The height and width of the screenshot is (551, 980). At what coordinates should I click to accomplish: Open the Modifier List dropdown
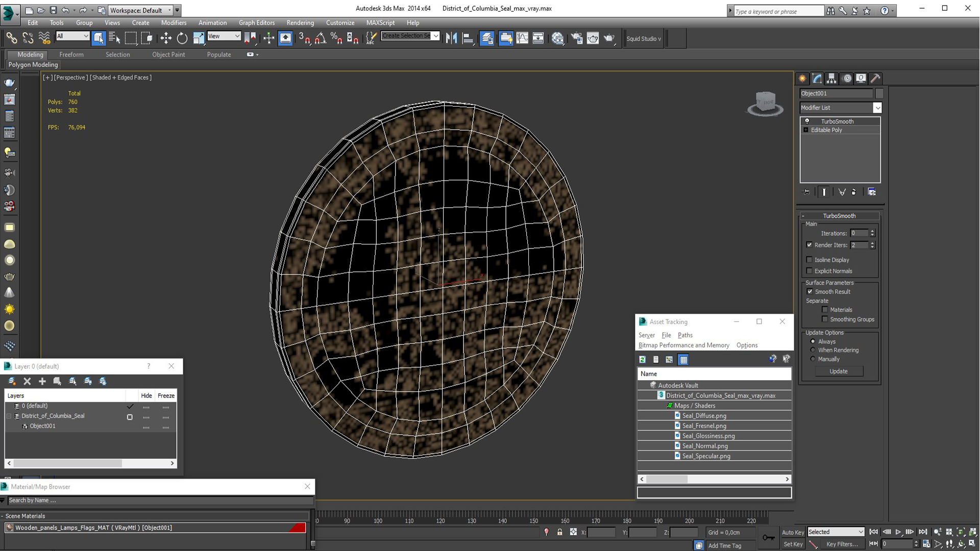tap(877, 108)
